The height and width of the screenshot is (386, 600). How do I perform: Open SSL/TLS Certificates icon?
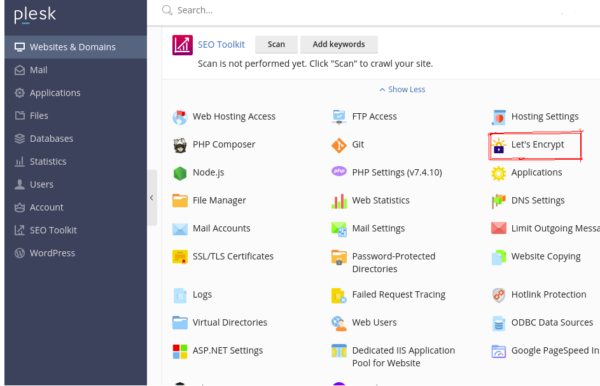[179, 257]
